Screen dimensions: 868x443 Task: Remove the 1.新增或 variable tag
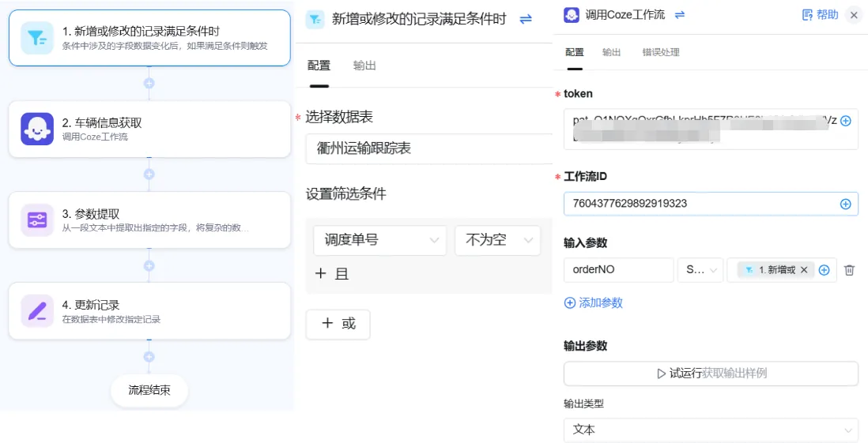point(804,270)
